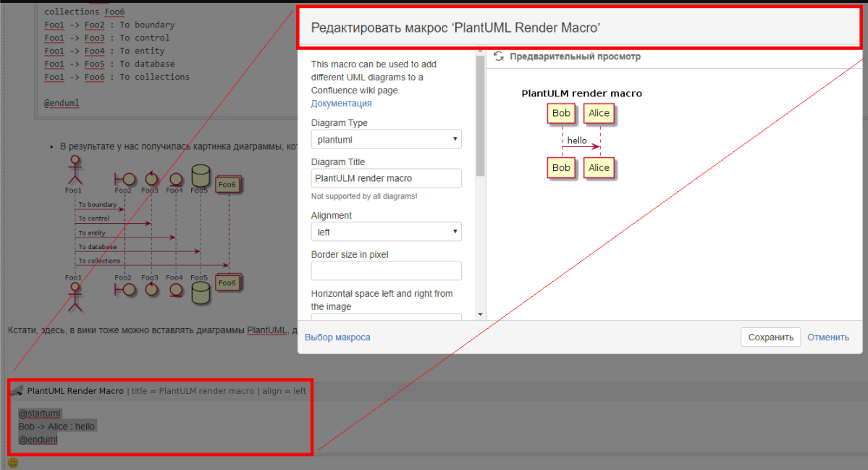The image size is (868, 470).
Task: Click the scrollbar down arrow
Action: click(480, 314)
